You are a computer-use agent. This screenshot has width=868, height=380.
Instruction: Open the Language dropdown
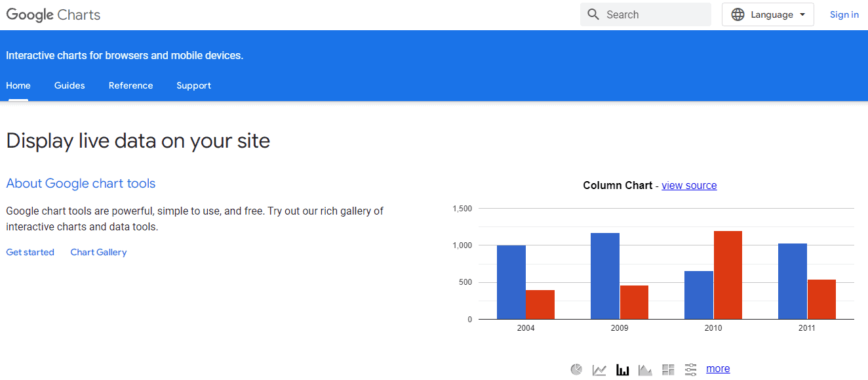(x=768, y=14)
